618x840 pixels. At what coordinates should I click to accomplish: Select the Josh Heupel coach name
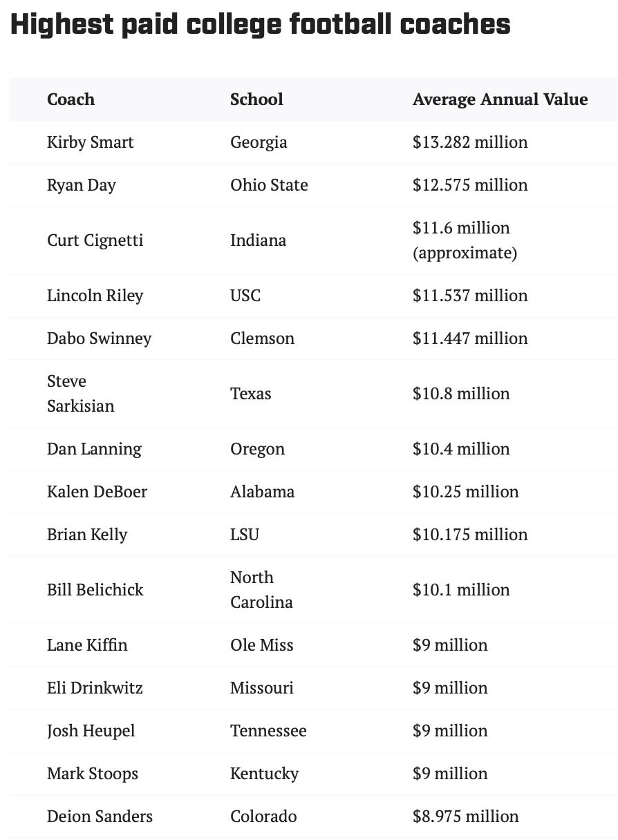(x=91, y=731)
